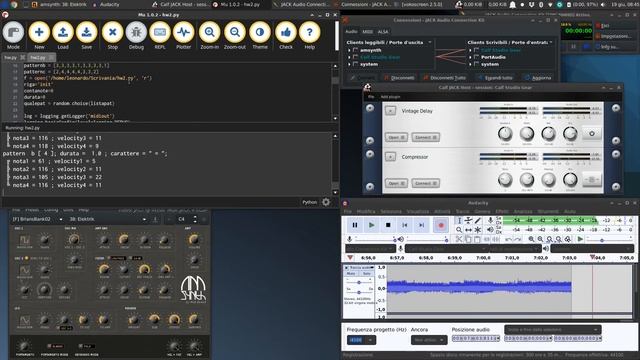Launch the Debug tool in Mu
The image size is (640, 360).
point(136,33)
